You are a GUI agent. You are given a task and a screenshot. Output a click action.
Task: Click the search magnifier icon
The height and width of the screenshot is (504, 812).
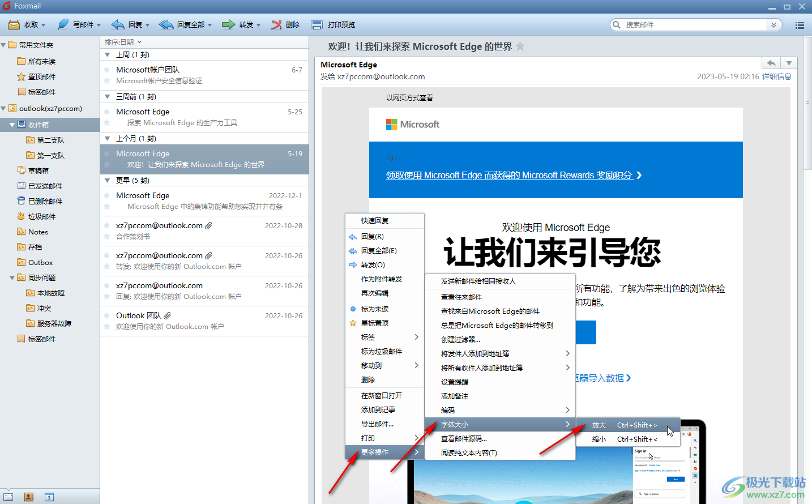click(617, 25)
